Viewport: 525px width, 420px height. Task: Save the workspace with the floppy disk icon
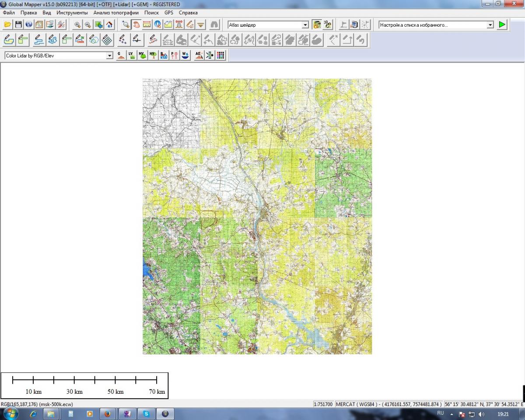18,25
